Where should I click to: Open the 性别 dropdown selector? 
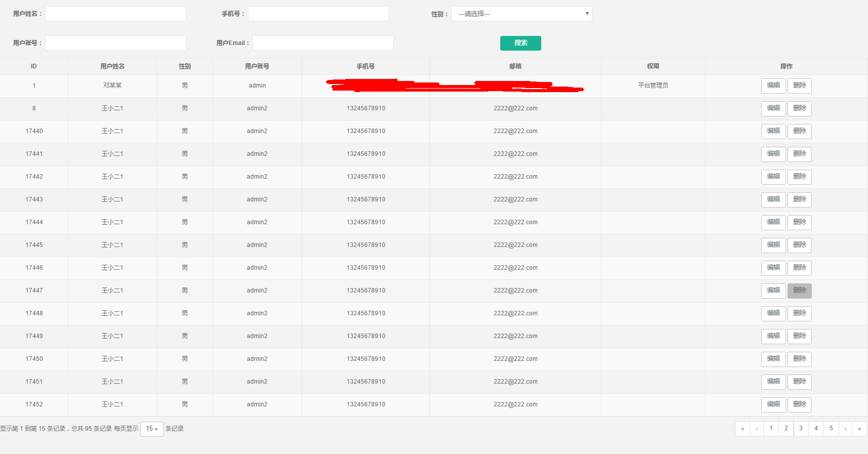tap(522, 14)
